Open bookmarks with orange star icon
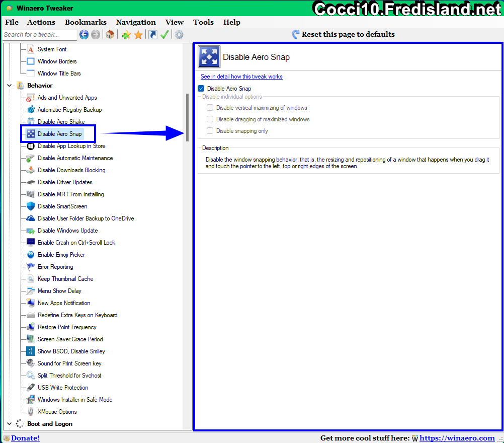The width and height of the screenshot is (504, 443). tap(138, 35)
